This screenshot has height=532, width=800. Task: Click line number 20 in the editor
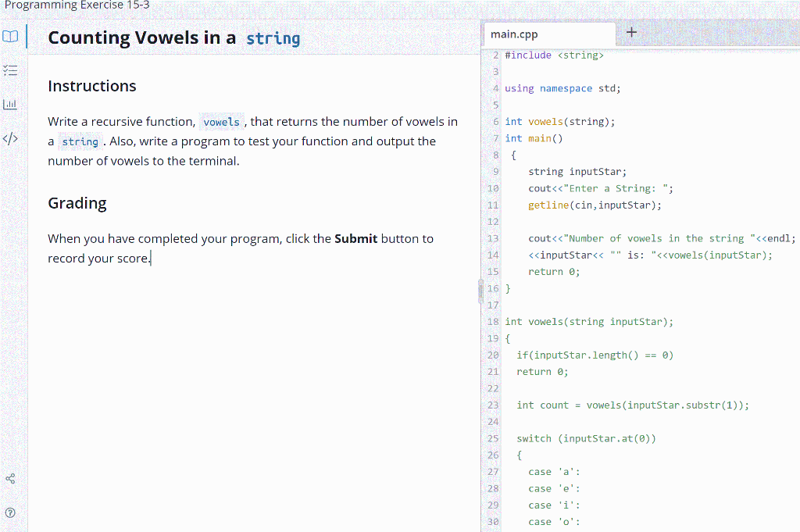click(492, 355)
